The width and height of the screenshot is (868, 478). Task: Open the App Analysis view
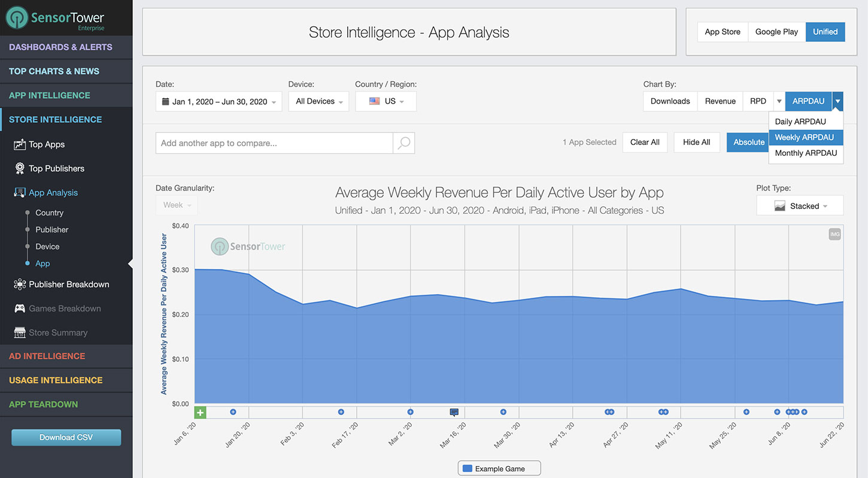[x=52, y=192]
